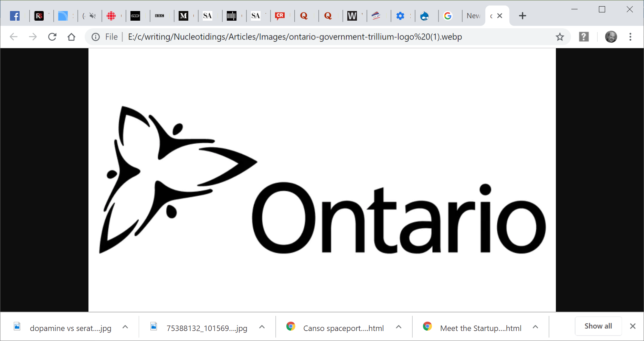The height and width of the screenshot is (341, 644).
Task: Open the credit-card icon tab
Action: click(x=376, y=16)
